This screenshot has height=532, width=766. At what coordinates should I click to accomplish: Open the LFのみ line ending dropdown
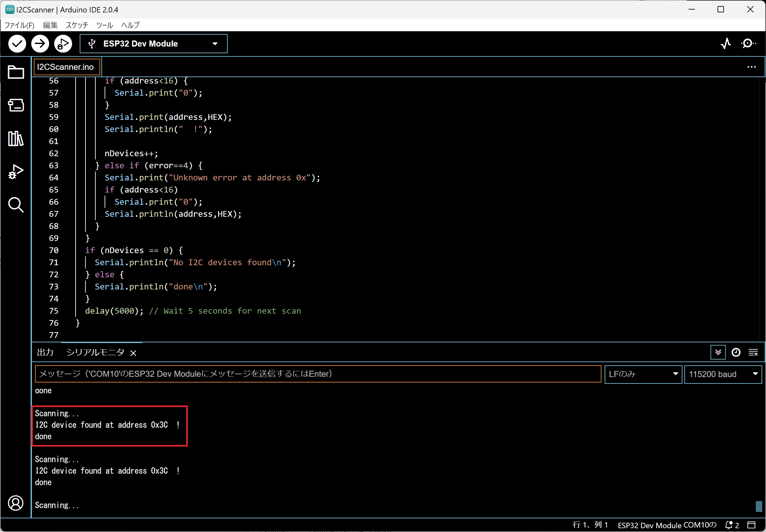tap(643, 374)
